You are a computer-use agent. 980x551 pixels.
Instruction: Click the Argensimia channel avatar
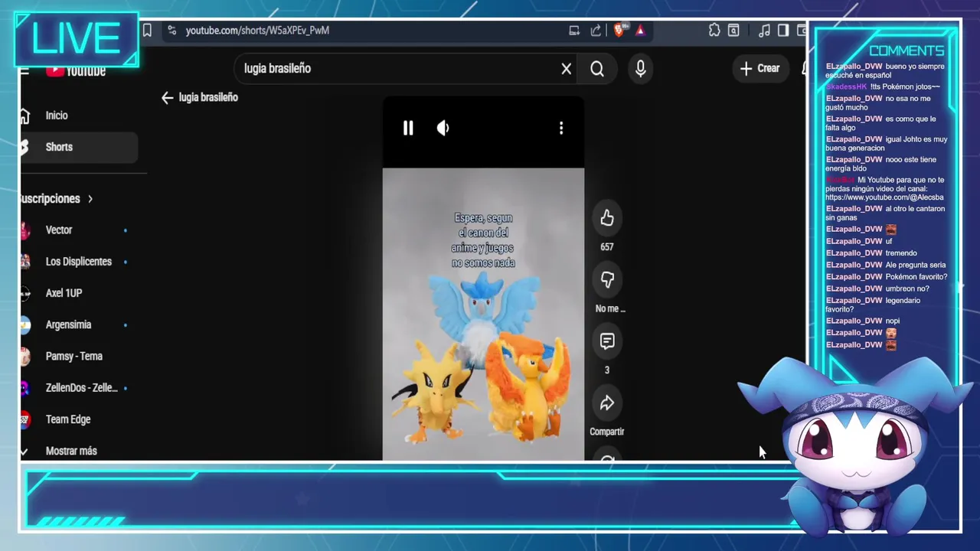pos(25,324)
